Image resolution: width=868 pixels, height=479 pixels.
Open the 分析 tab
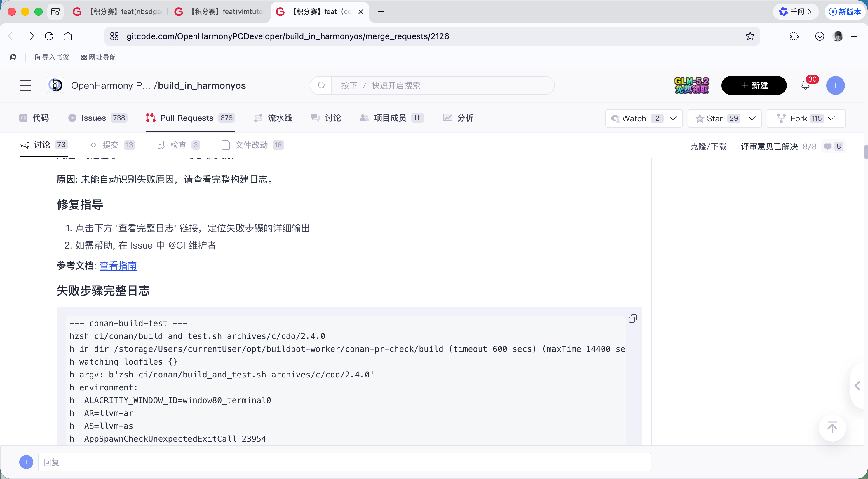pyautogui.click(x=458, y=118)
